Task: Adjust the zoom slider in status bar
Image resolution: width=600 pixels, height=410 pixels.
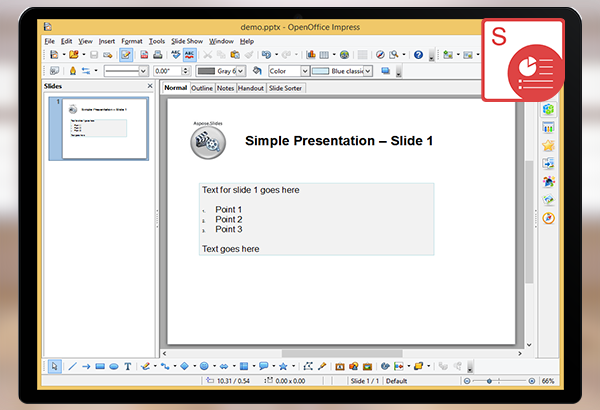Action: (x=491, y=381)
